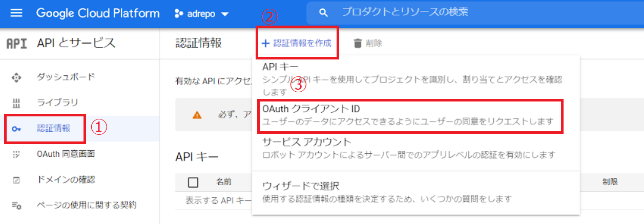Click the 制限 column header
The height and width of the screenshot is (224, 644).
[x=609, y=181]
